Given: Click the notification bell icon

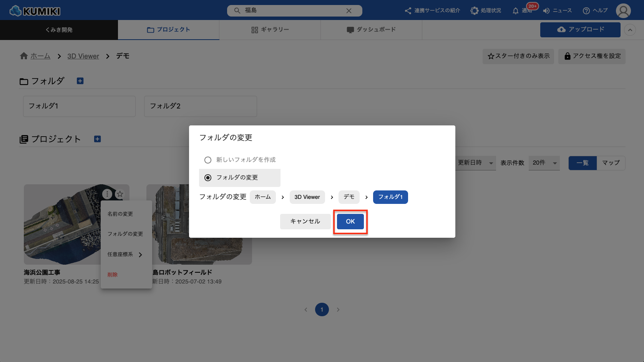Looking at the screenshot, I should tap(516, 11).
